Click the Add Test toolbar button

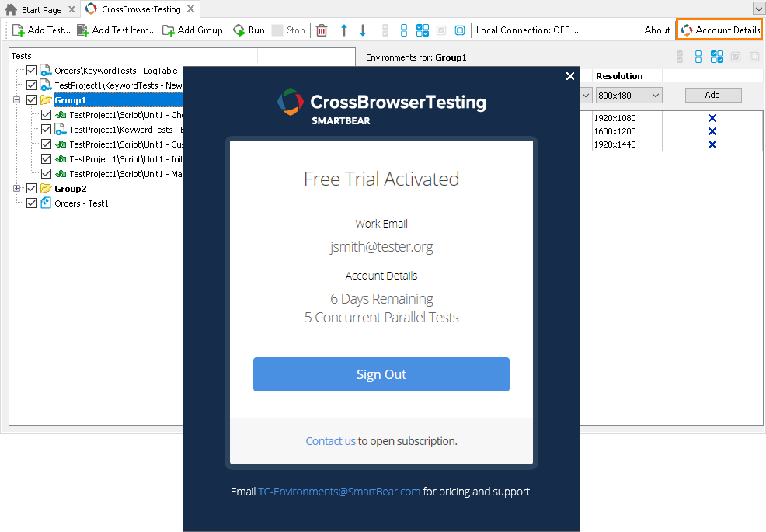41,30
